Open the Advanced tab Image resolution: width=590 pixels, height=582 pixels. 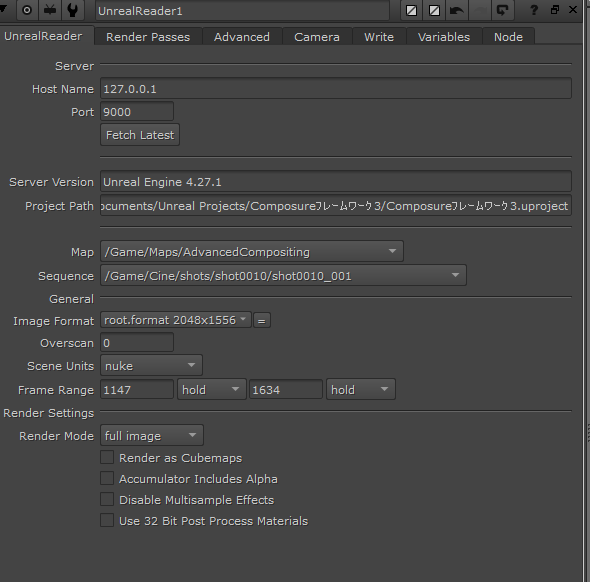[242, 37]
